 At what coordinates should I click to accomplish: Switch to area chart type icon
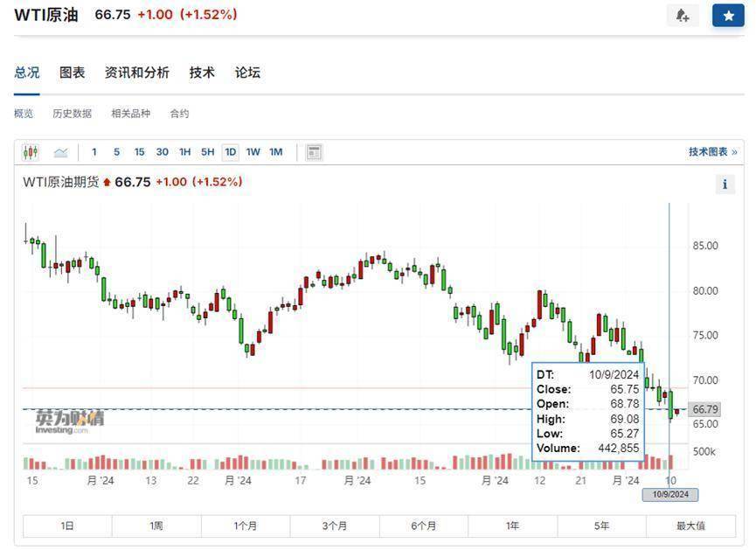(60, 152)
